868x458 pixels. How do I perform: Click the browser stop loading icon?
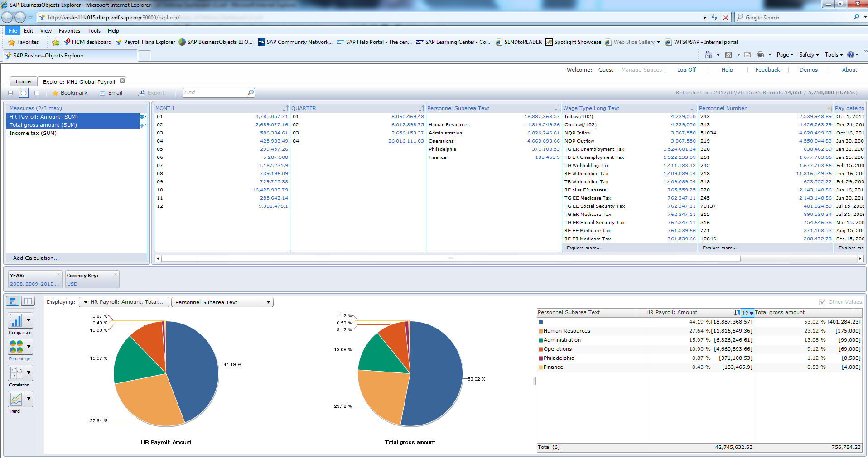tap(726, 18)
